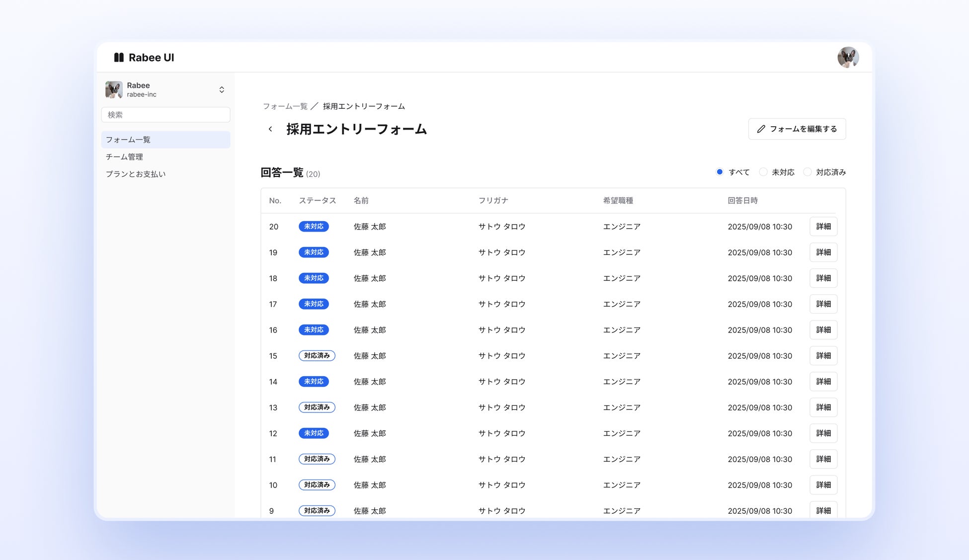This screenshot has width=969, height=560.
Task: Click the 検索 search input field
Action: click(x=165, y=115)
